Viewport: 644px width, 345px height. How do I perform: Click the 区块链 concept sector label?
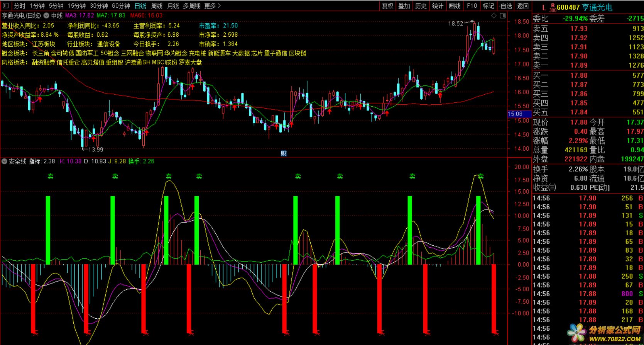(x=297, y=53)
